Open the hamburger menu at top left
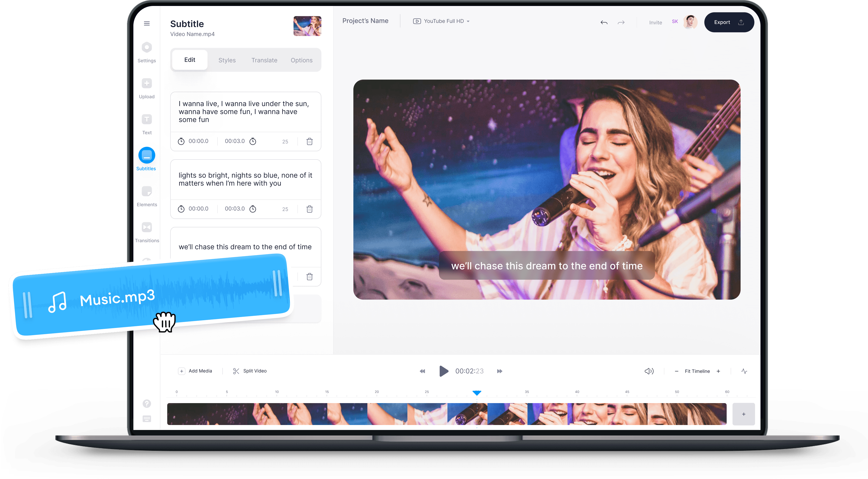 (x=147, y=23)
